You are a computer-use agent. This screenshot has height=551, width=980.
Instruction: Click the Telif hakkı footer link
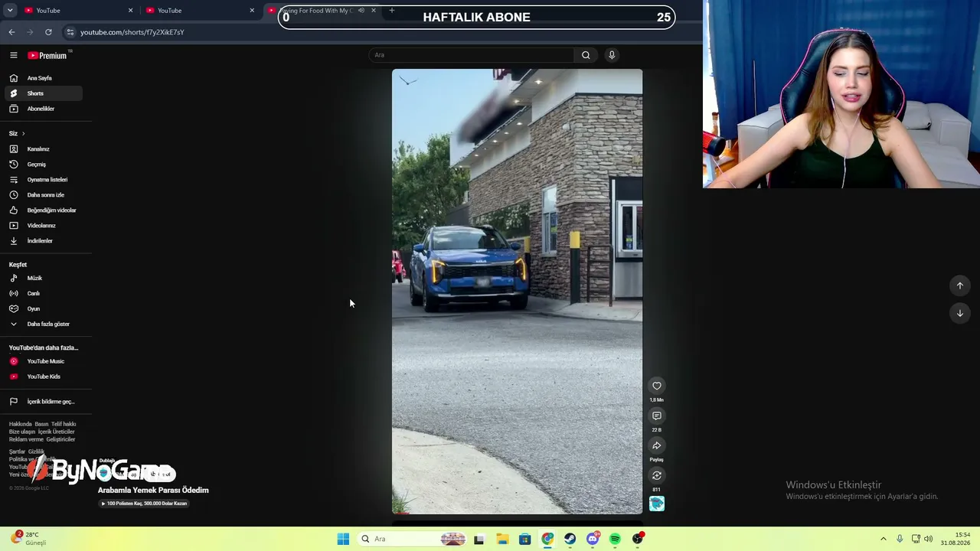point(64,424)
